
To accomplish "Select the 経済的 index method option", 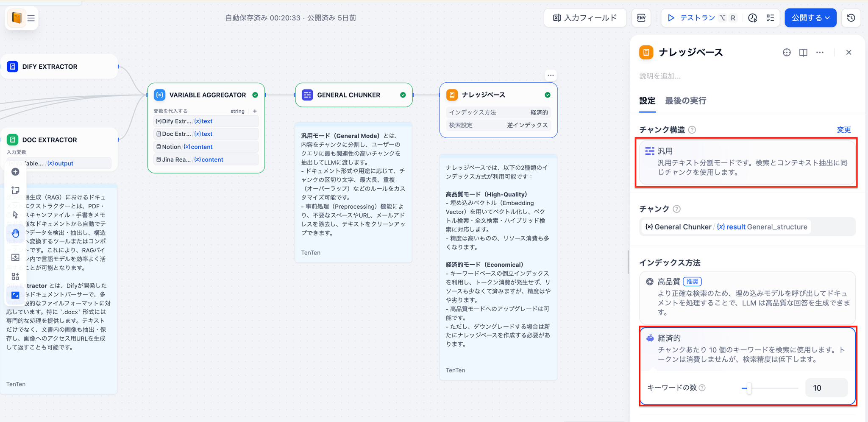I will click(x=747, y=348).
